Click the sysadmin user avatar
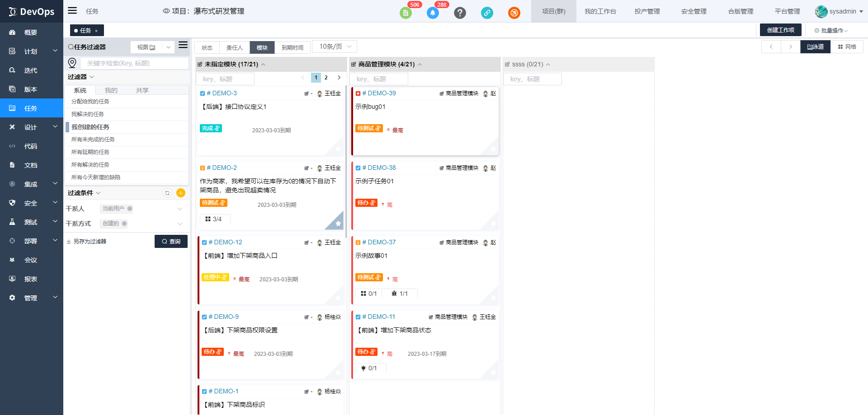This screenshot has width=868, height=415. click(821, 11)
